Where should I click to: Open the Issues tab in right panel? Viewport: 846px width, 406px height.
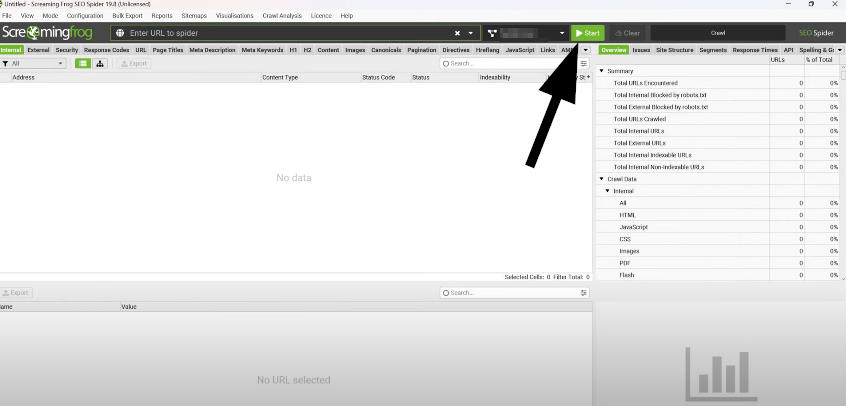tap(641, 50)
